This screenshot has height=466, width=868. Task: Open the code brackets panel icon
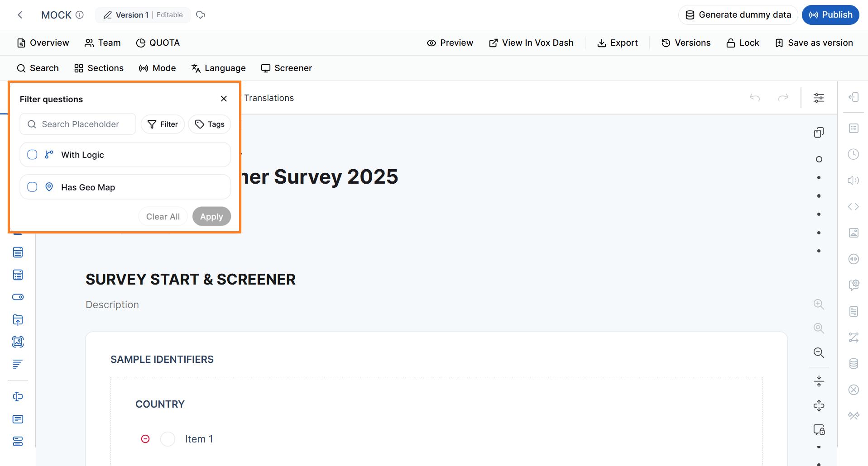[x=854, y=207]
